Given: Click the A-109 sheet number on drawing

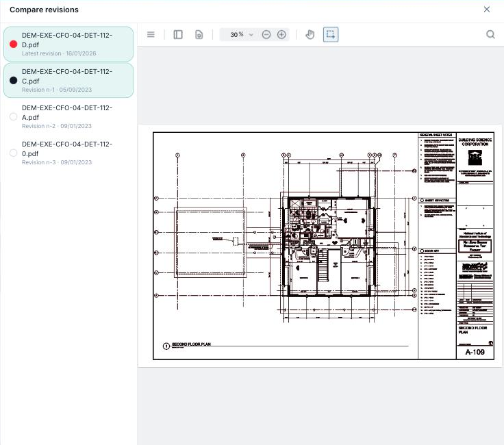Looking at the screenshot, I should [x=475, y=352].
